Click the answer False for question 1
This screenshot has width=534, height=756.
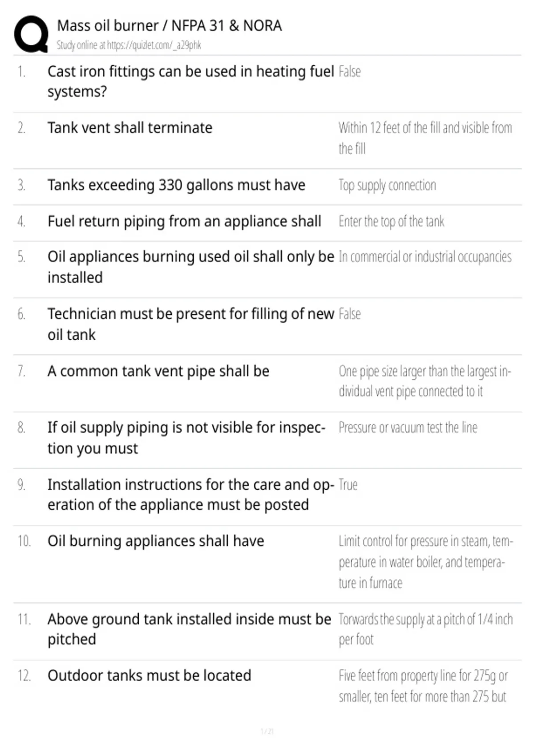(x=350, y=72)
